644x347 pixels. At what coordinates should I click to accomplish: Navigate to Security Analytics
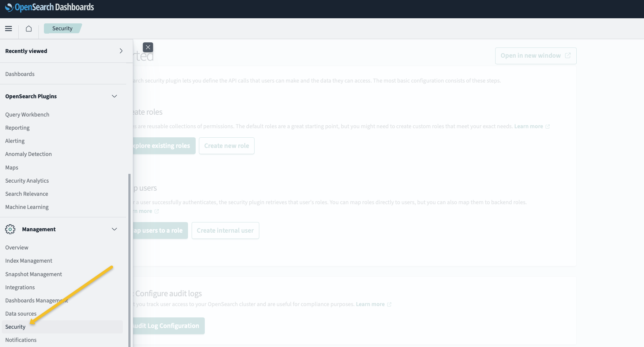click(27, 180)
